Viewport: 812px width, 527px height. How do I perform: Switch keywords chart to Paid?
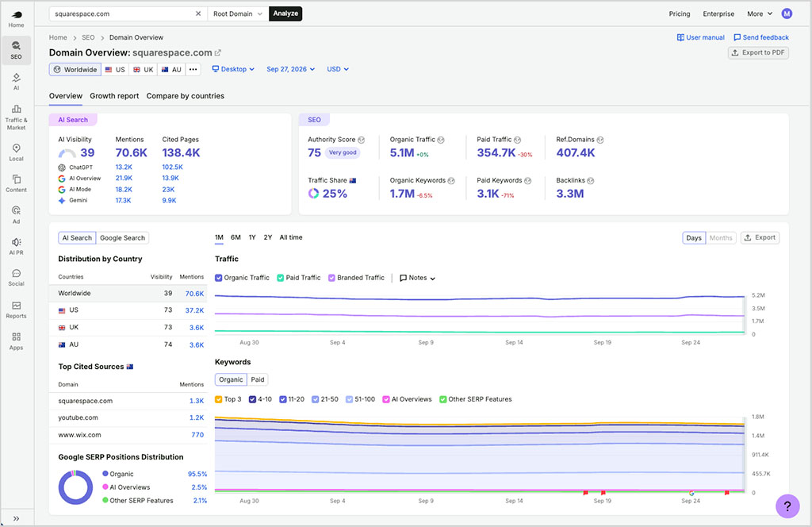pyautogui.click(x=258, y=379)
